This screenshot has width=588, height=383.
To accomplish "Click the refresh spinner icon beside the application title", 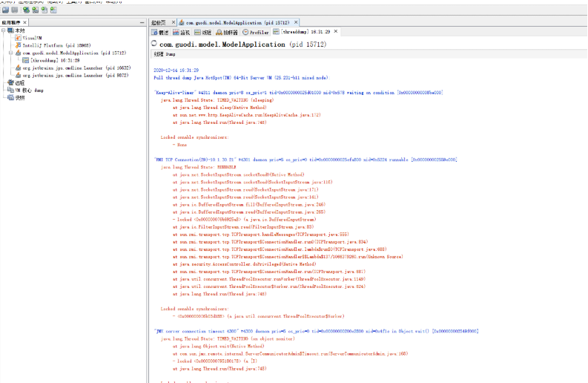I will point(154,44).
